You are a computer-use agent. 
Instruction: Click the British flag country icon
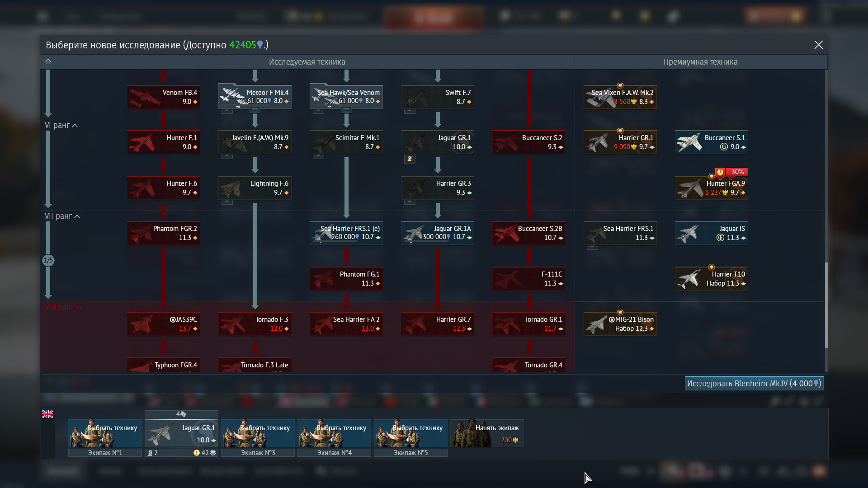click(47, 414)
